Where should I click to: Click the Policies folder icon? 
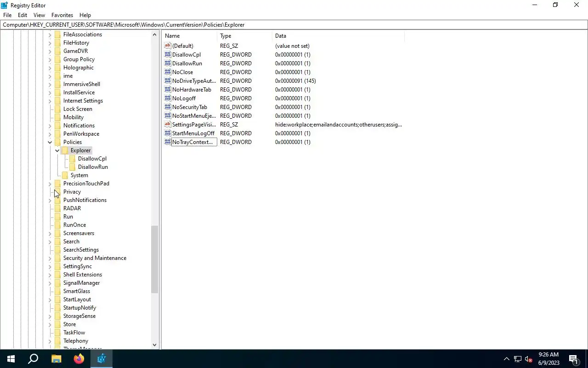coord(57,142)
